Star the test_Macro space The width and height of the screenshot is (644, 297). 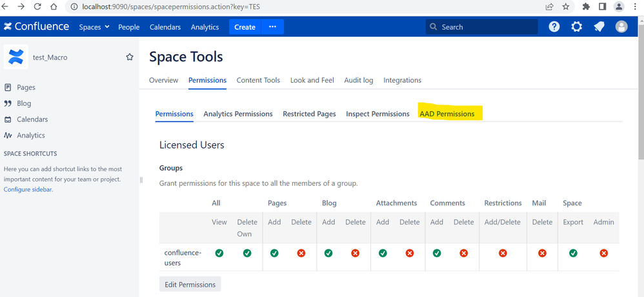(130, 57)
